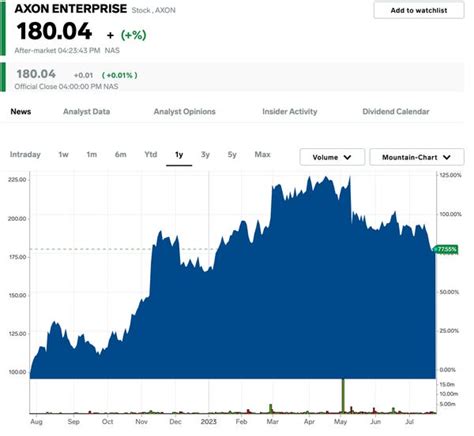This screenshot has height=436, width=474.
Task: Click the 125.00% right-axis label
Action: point(450,175)
